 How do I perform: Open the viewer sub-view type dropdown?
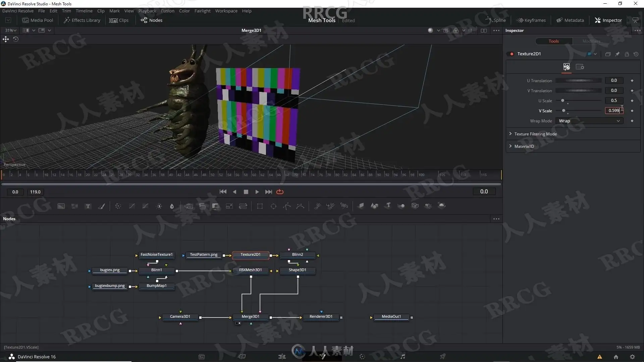[49, 31]
